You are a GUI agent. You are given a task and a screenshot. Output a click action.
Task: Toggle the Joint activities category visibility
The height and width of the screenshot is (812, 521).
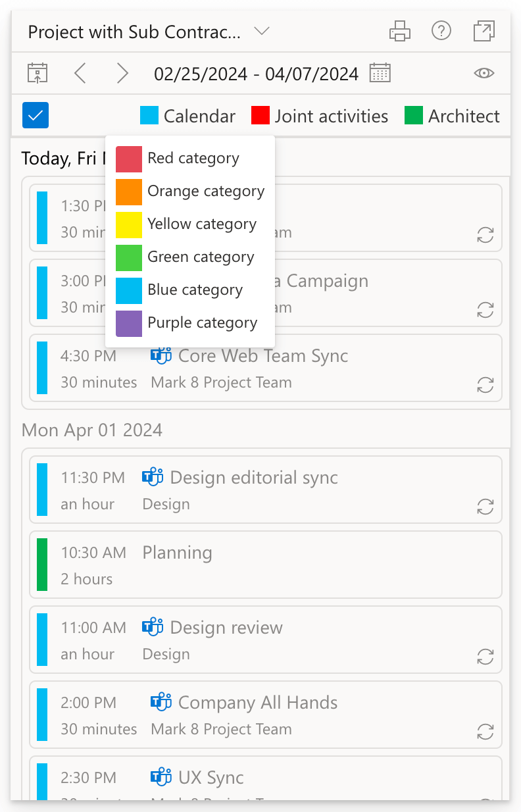click(x=260, y=115)
